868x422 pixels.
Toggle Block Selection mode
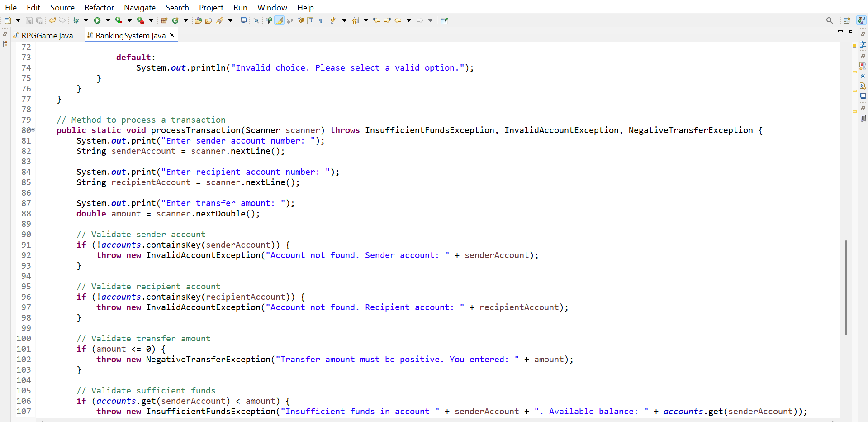[x=310, y=20]
